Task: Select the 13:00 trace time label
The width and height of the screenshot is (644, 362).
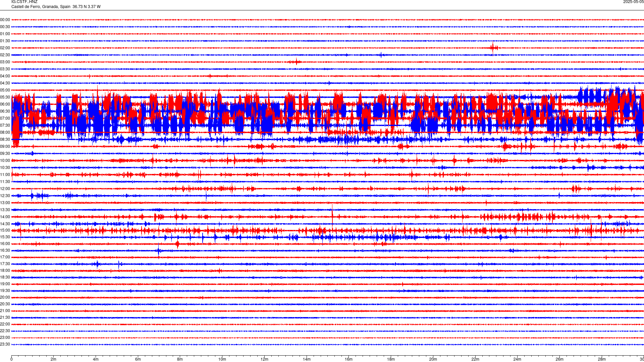Action: (5, 203)
